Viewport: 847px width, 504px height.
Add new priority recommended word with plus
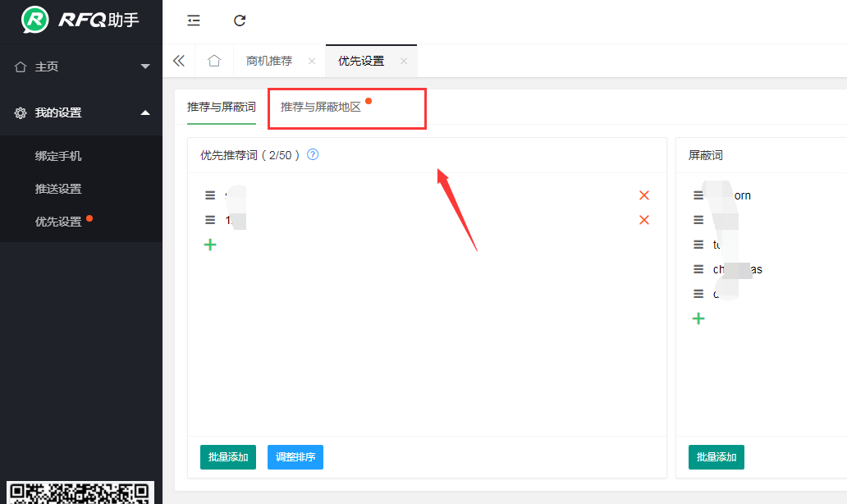click(x=210, y=245)
